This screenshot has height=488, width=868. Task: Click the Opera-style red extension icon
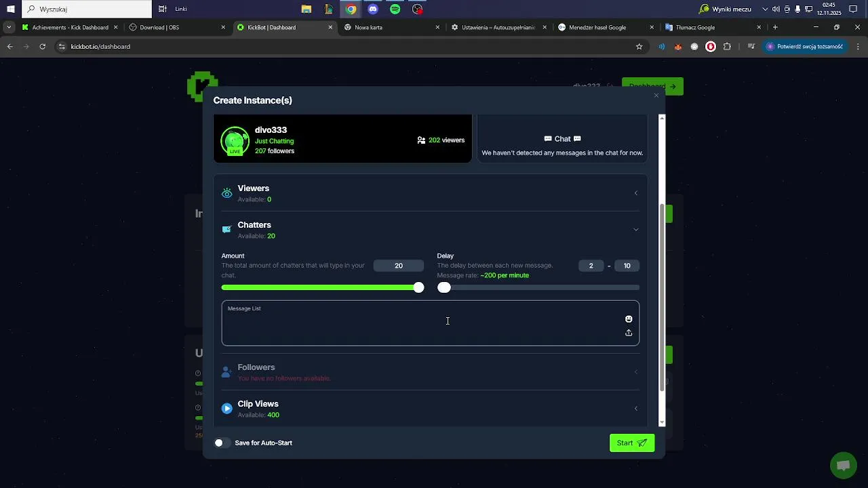[x=711, y=47]
